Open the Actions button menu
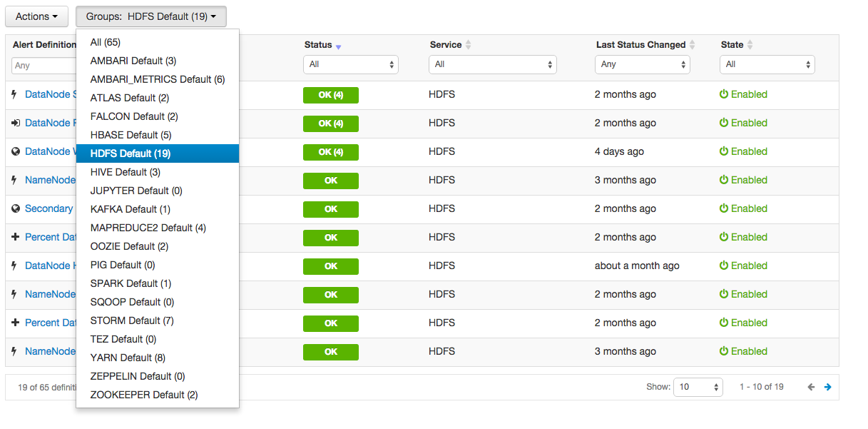This screenshot has height=429, width=868. click(36, 16)
